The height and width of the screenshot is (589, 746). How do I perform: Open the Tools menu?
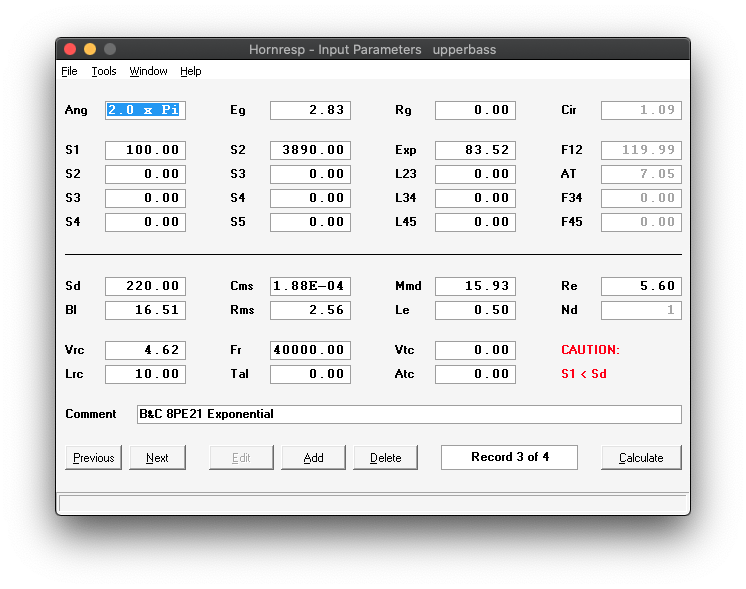pos(104,71)
